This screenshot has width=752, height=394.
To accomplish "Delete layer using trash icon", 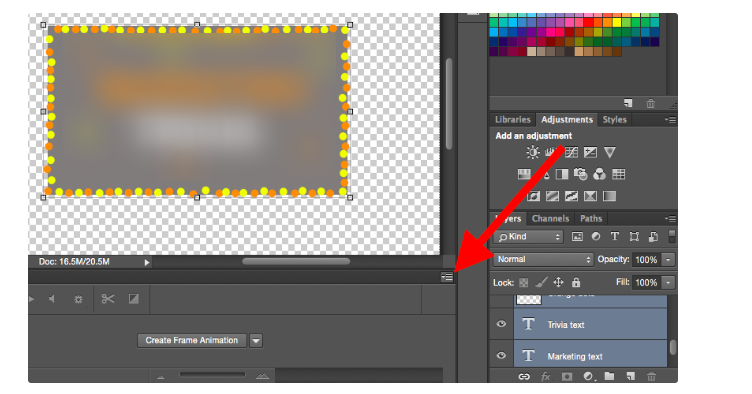I will pyautogui.click(x=651, y=376).
